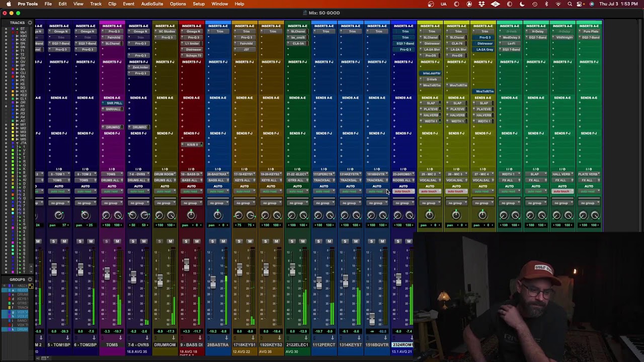The height and width of the screenshot is (362, 644).
Task: Open macOS Spotlight search
Action: pos(570,4)
